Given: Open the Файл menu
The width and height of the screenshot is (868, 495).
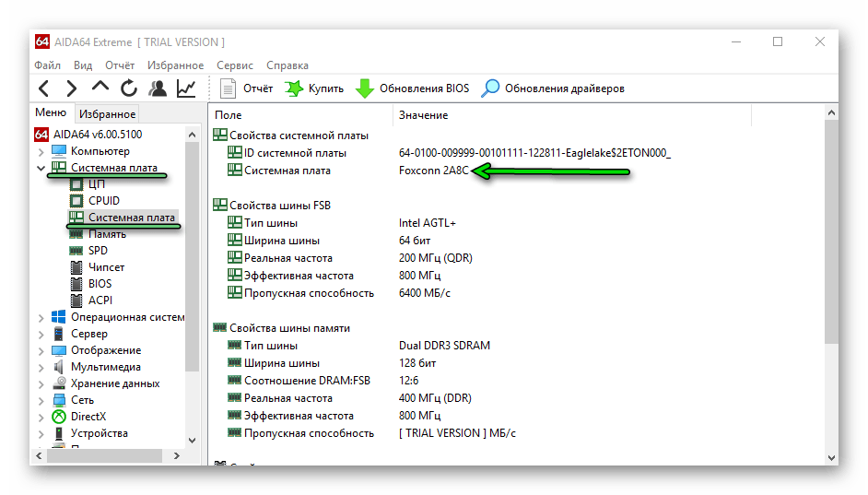Looking at the screenshot, I should click(48, 65).
